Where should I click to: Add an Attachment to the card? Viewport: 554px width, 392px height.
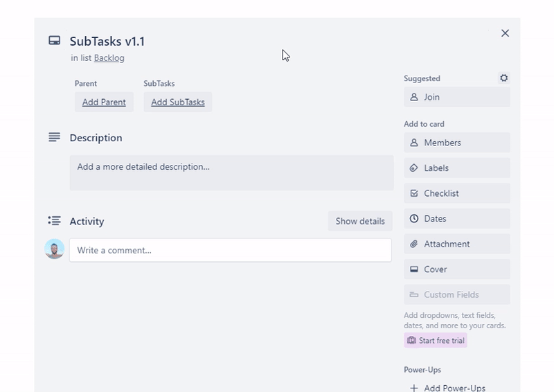point(456,244)
